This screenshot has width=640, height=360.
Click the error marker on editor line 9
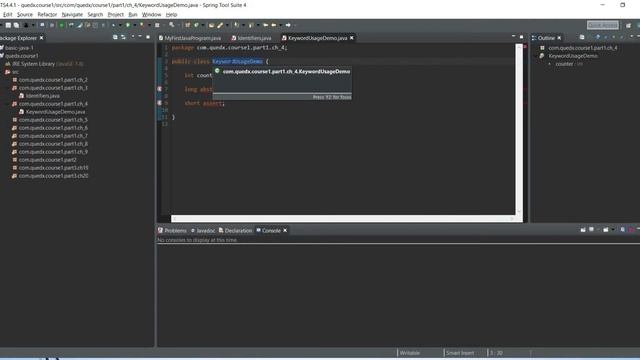tap(160, 103)
